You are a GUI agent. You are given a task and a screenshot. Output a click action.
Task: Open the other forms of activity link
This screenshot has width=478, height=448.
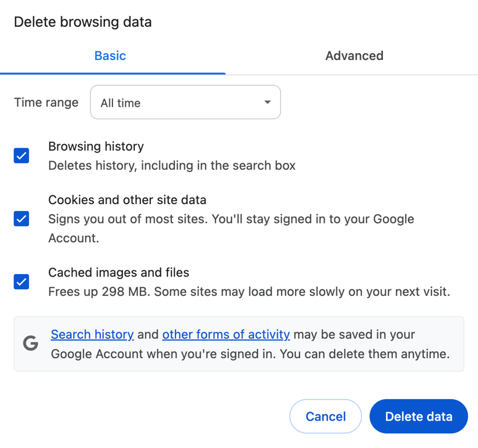(x=226, y=334)
